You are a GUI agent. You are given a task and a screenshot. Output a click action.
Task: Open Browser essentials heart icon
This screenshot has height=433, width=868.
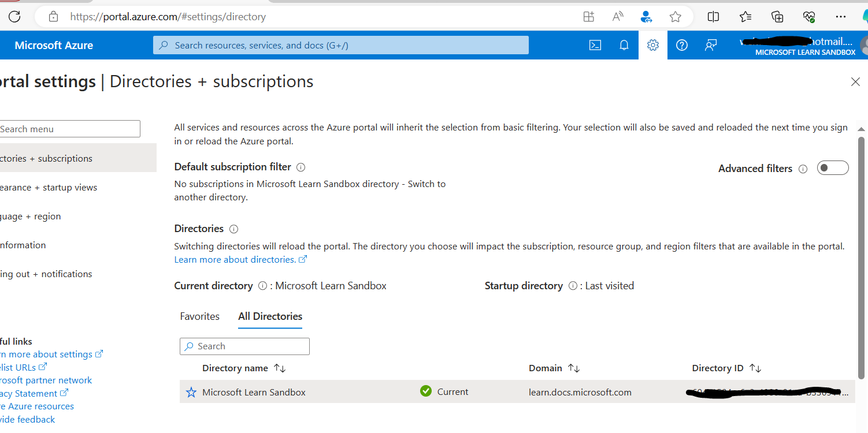tap(809, 17)
